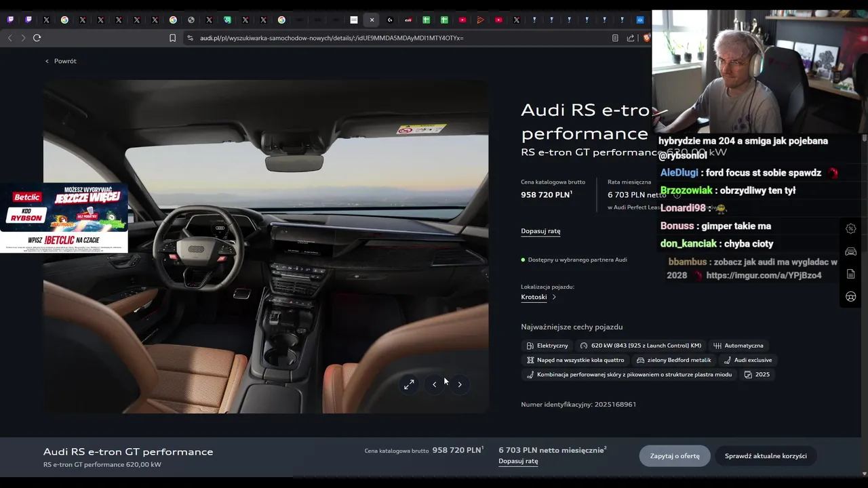
Task: Click the 2025 model year chip
Action: pyautogui.click(x=757, y=374)
